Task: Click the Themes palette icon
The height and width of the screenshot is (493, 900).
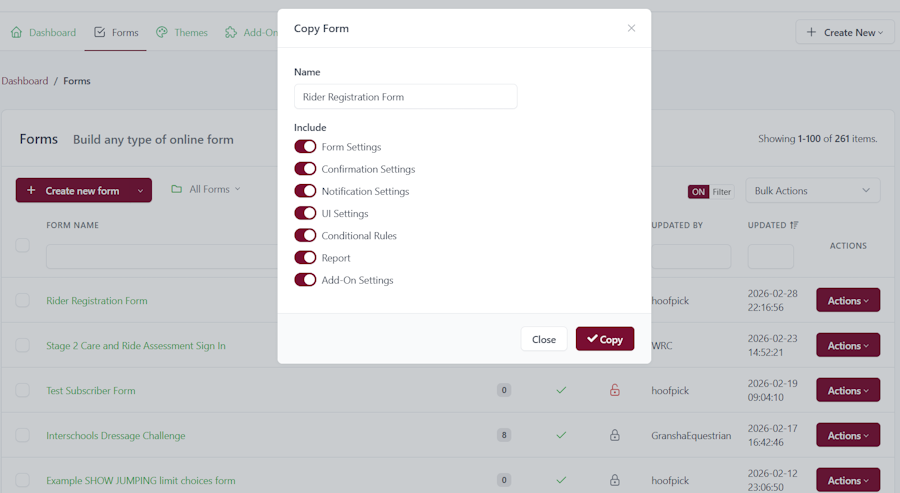Action: coord(162,33)
